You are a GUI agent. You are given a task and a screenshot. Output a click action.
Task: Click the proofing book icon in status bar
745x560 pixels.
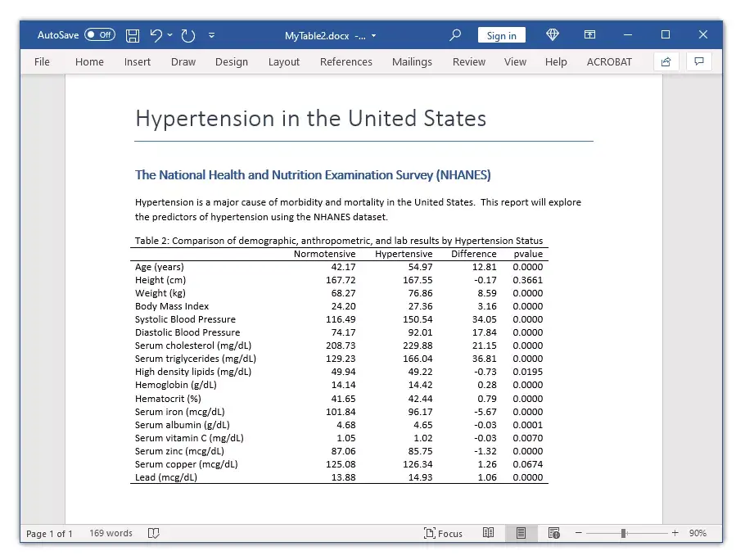pos(153,533)
